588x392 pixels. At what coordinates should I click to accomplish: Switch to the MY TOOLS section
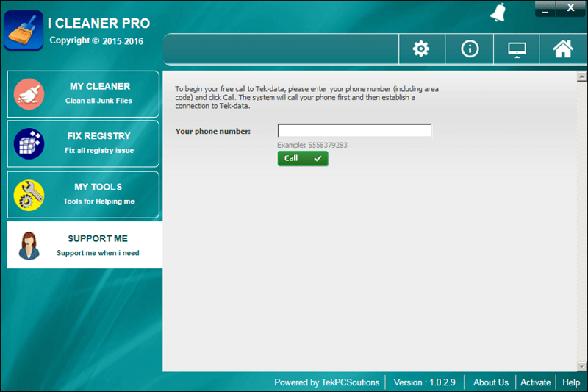pos(98,194)
